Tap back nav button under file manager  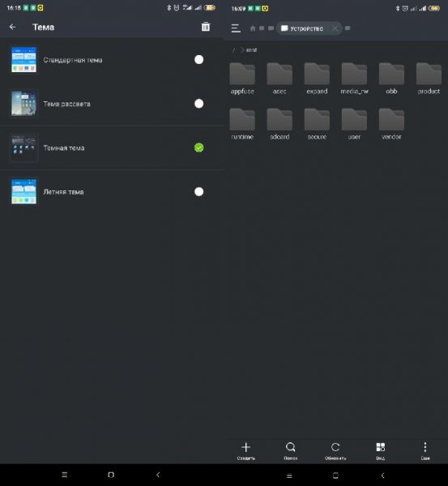[382, 475]
